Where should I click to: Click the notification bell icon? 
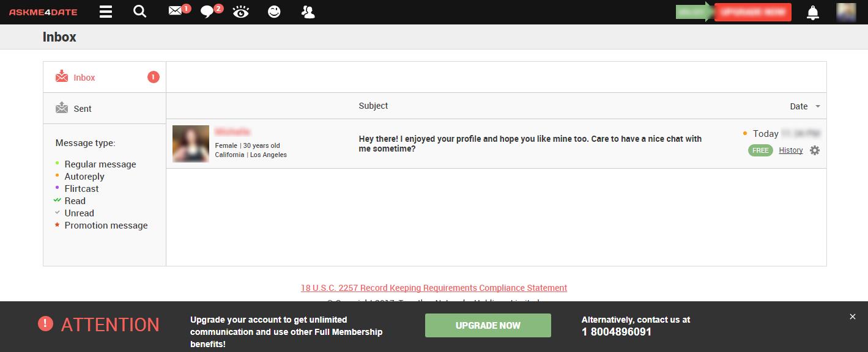[812, 13]
